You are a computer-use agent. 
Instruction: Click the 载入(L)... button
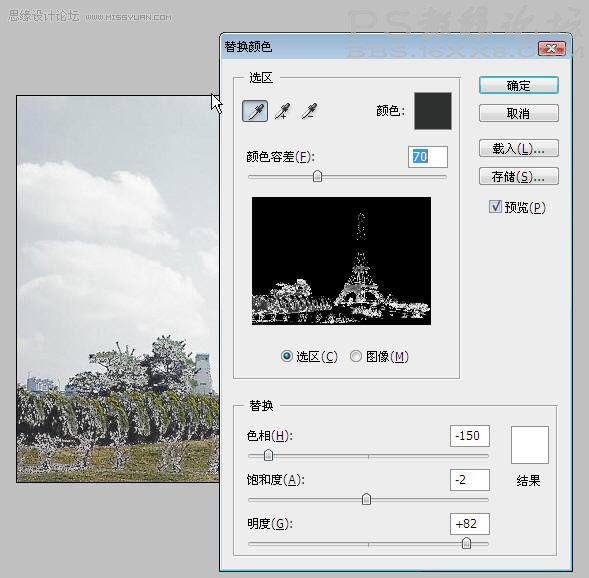coord(519,148)
